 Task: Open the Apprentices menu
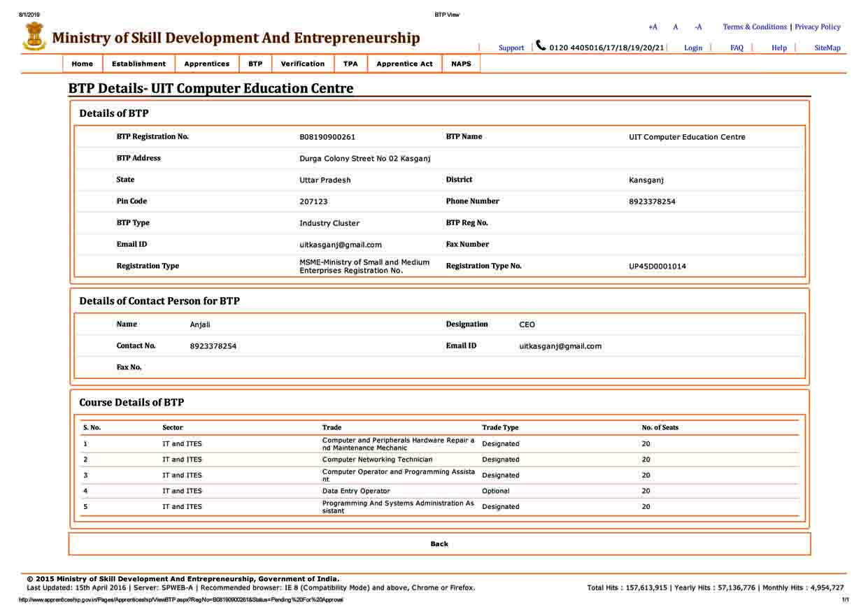(207, 64)
